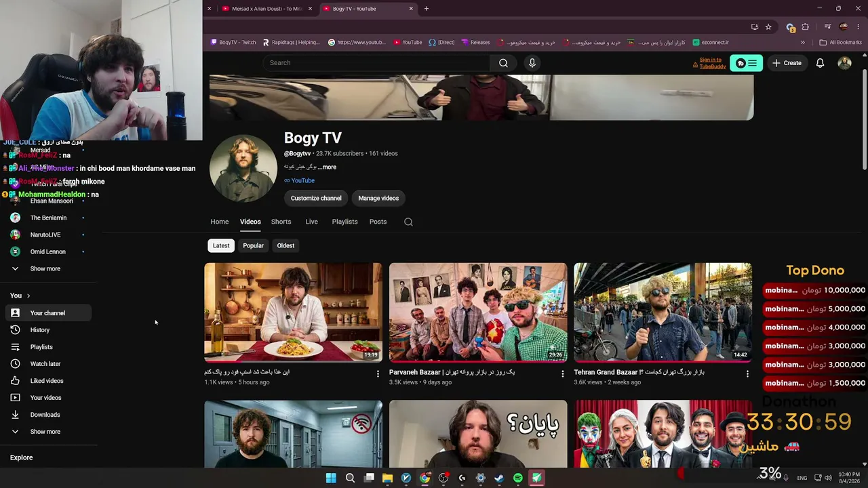Image resolution: width=868 pixels, height=488 pixels.
Task: Open Your videos in the sidebar
Action: coord(48,398)
